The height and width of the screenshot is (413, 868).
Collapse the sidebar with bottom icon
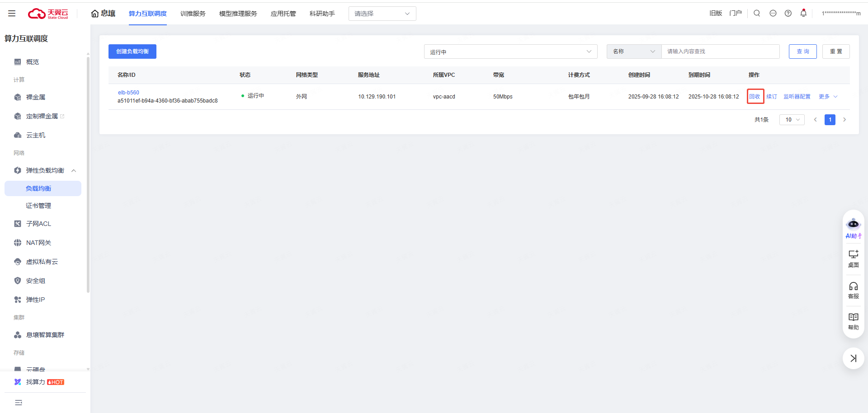19,403
